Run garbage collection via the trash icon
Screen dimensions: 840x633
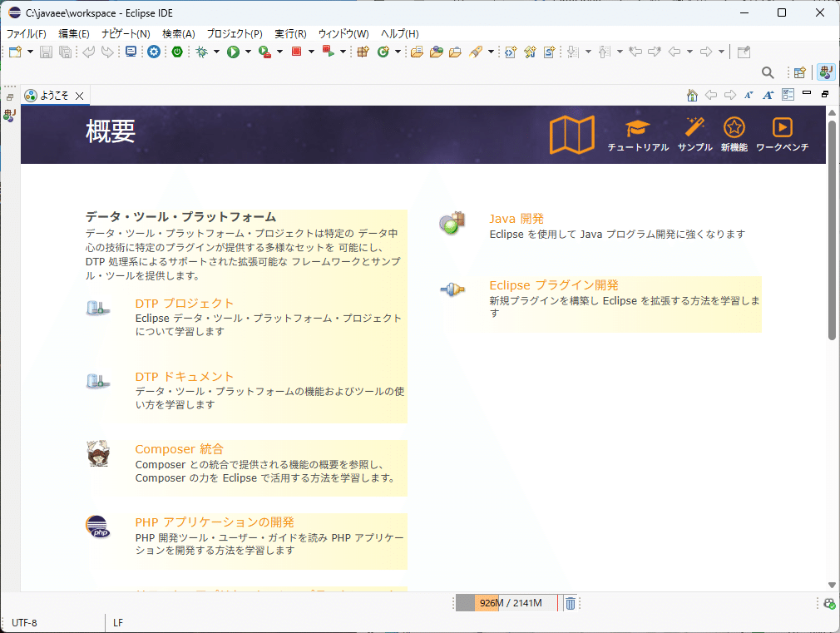pos(570,602)
